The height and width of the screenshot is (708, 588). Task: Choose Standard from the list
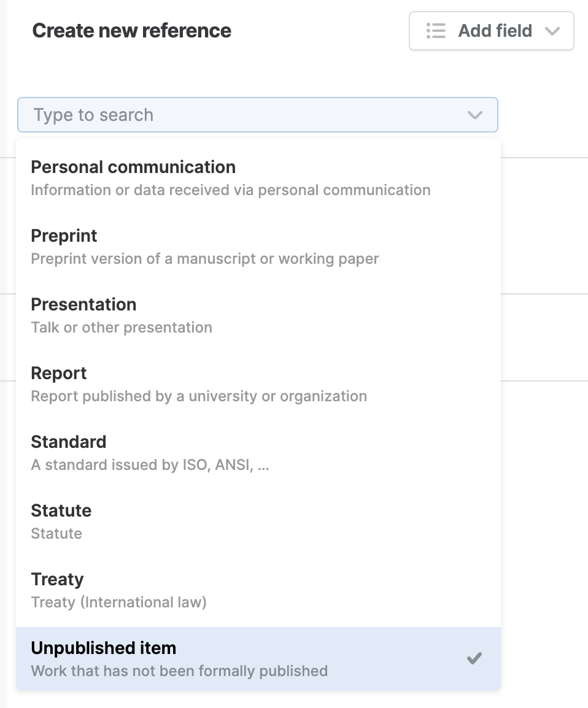[69, 442]
